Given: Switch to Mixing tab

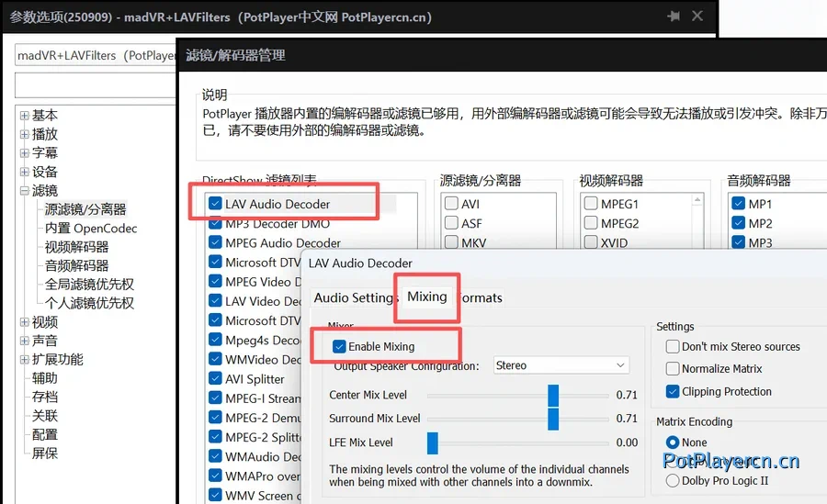Looking at the screenshot, I should pos(427,297).
